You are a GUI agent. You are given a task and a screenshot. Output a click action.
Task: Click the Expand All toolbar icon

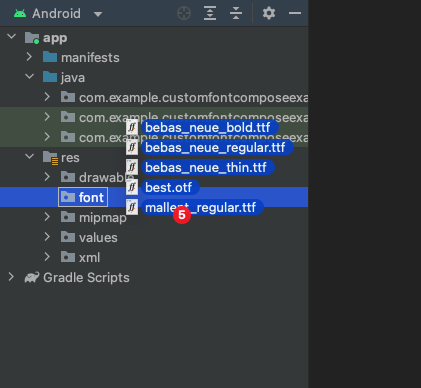click(x=210, y=14)
